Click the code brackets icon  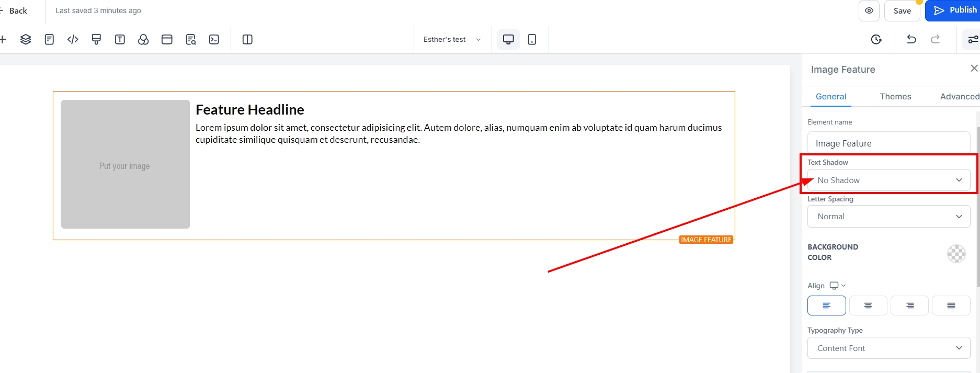pos(73,39)
